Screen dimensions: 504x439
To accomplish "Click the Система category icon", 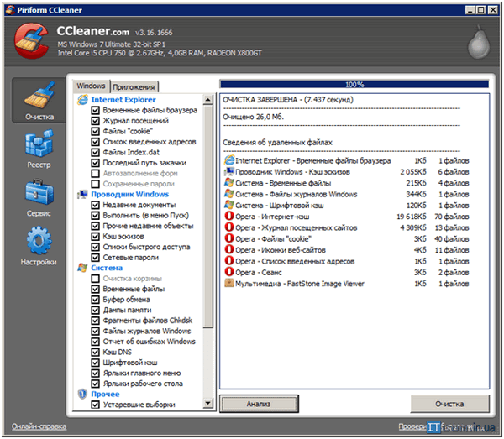I will point(82,268).
